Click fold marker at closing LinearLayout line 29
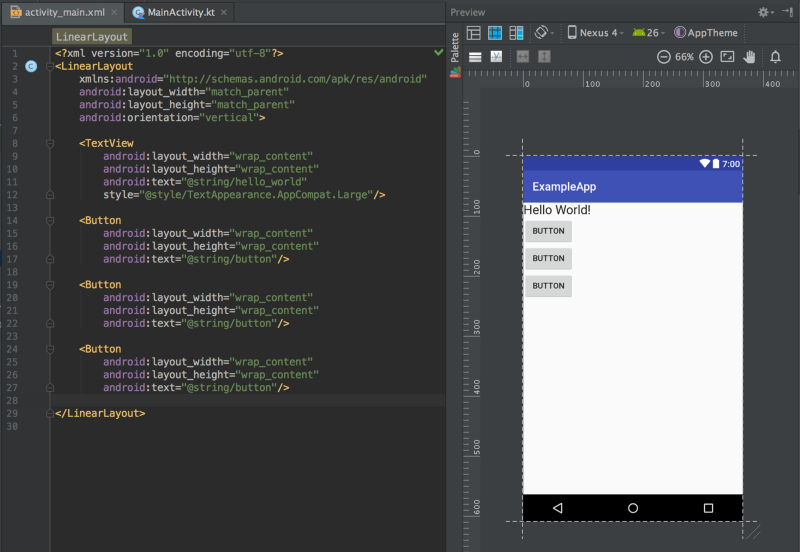 [50, 413]
